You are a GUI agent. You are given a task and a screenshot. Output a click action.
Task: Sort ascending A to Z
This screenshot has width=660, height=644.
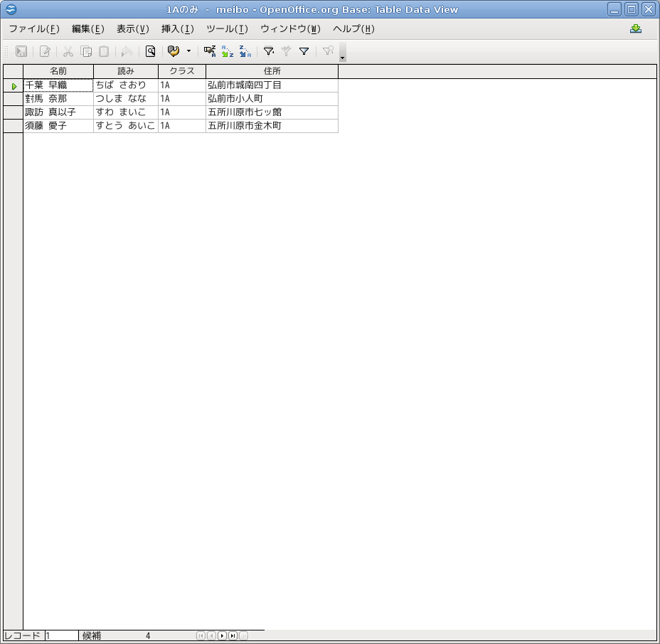(228, 51)
